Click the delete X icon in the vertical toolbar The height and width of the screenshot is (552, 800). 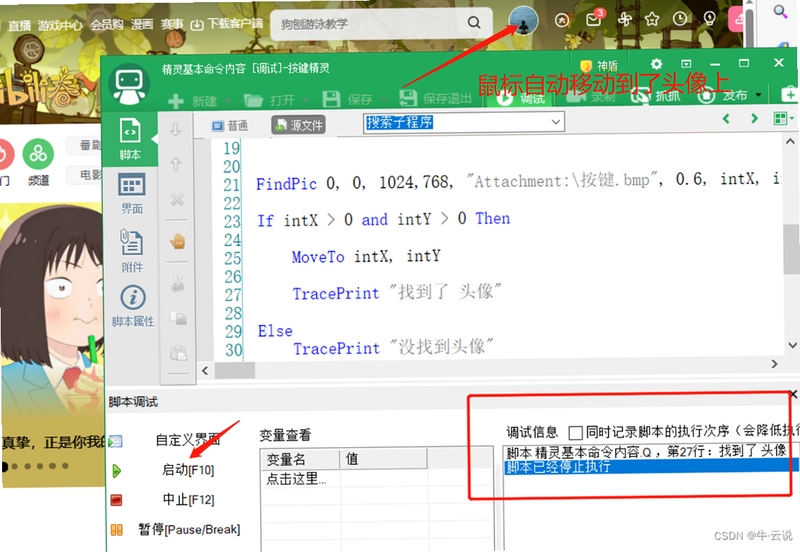tap(177, 199)
